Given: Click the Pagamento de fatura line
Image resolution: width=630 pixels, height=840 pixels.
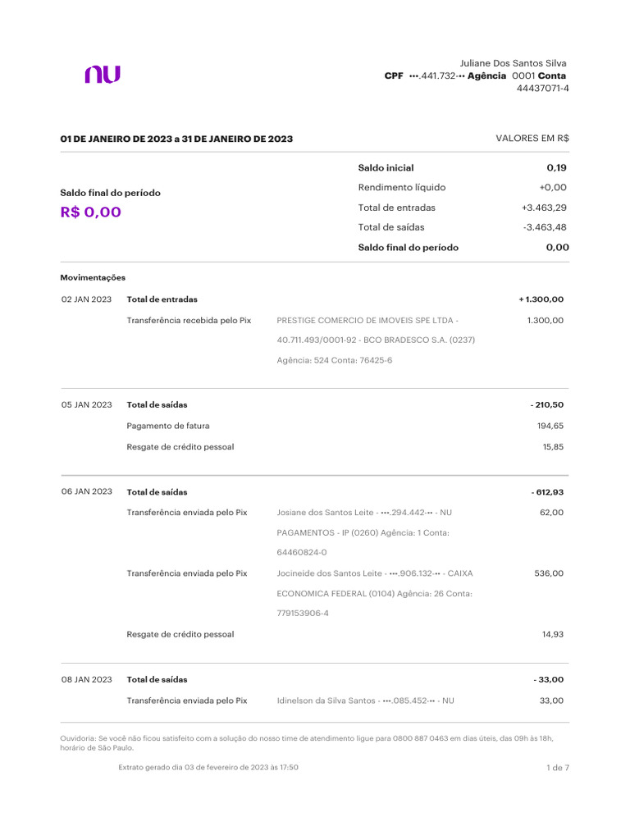Looking at the screenshot, I should 168,426.
